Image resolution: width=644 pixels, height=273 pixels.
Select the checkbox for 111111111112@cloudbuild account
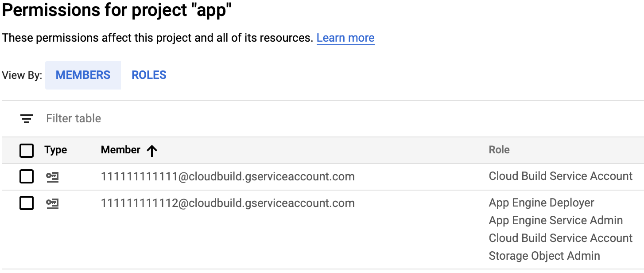[27, 203]
